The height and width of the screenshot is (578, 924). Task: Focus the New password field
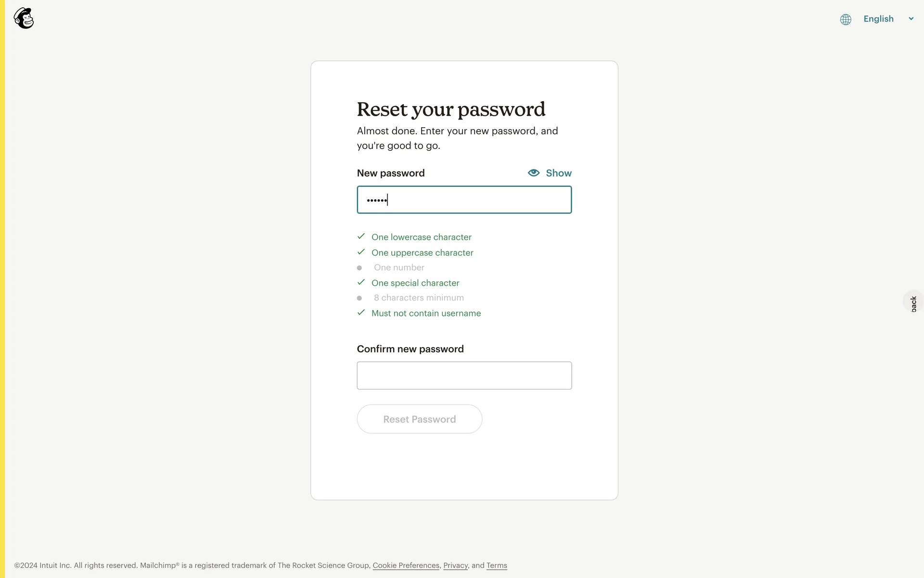[464, 199]
